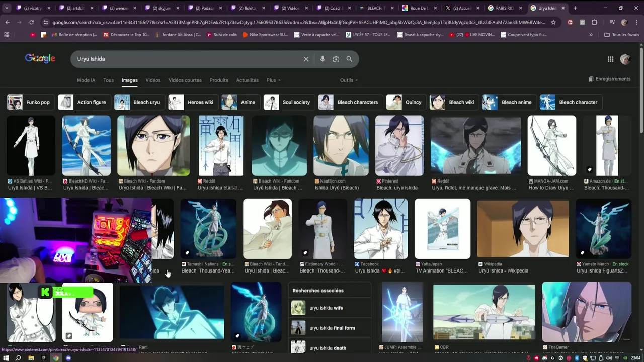This screenshot has width=644, height=362.
Task: Open the Boîte de réception bookmark
Action: tap(73, 35)
